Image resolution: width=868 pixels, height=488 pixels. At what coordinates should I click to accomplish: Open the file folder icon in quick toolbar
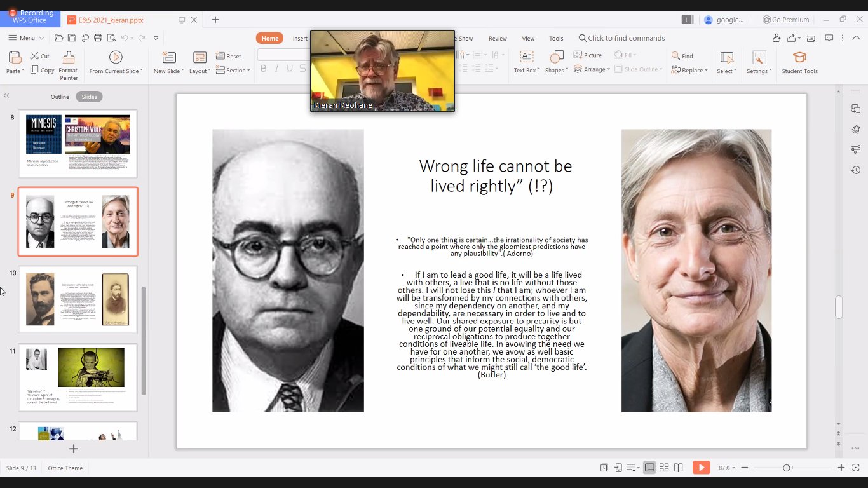(58, 38)
